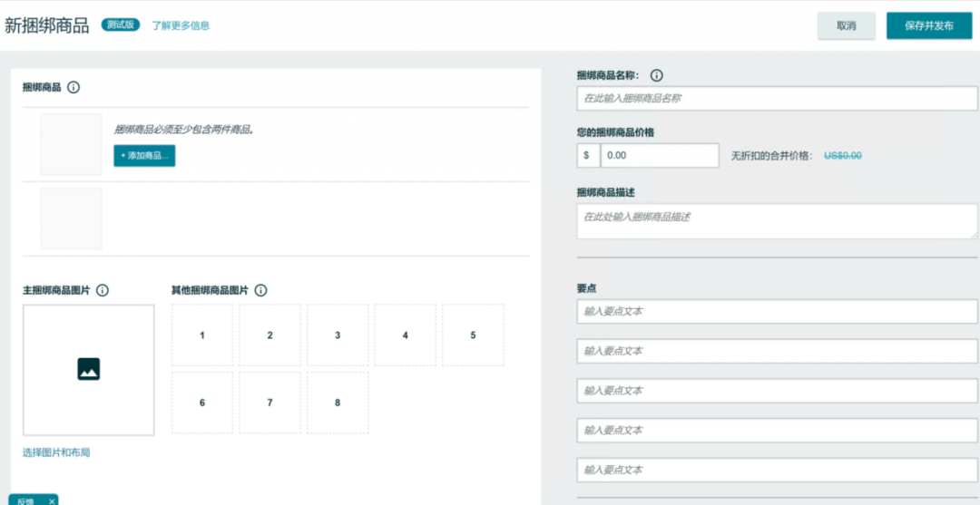Select additional image slot 5

[x=473, y=335]
